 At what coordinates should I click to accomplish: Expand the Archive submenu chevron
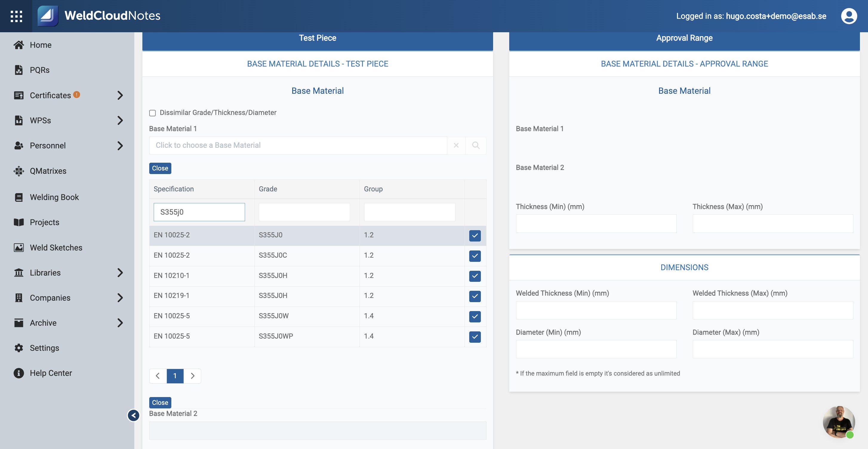coord(120,323)
